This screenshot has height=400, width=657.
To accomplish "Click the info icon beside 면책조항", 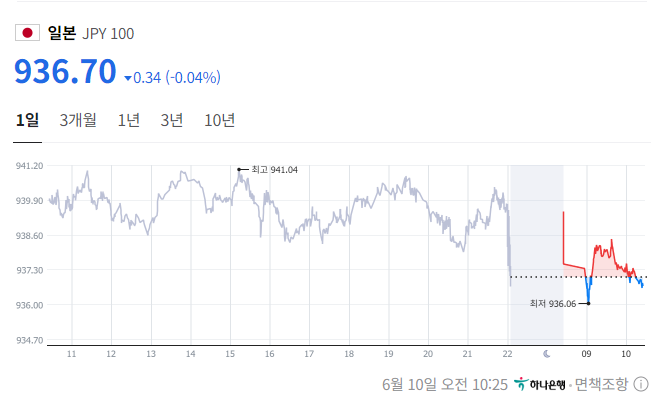I will [641, 384].
